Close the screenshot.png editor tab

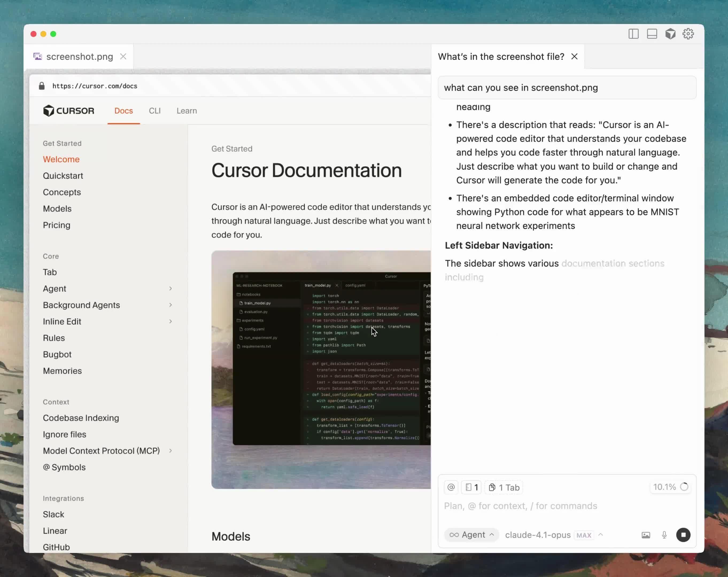(x=123, y=57)
